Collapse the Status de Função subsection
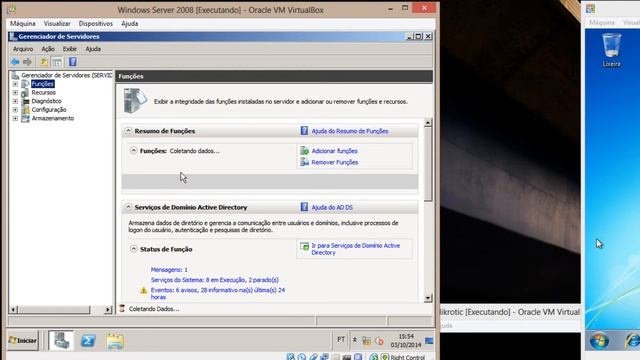Screen dimensions: 640x360 coord(133,249)
